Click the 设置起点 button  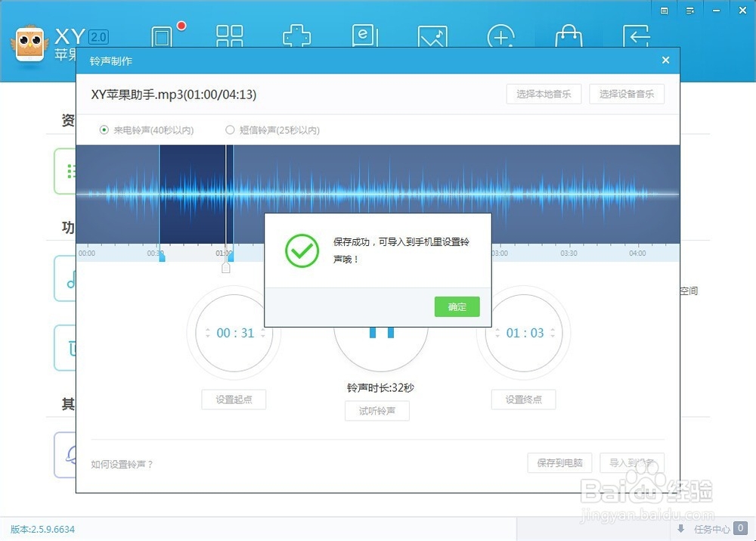234,400
